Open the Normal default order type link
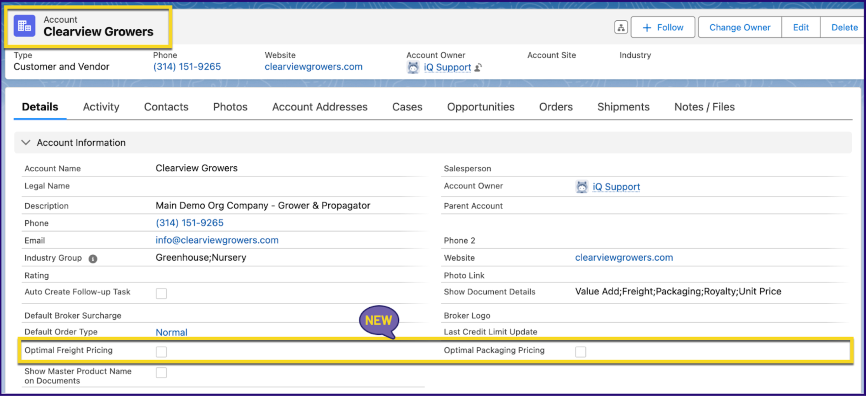Viewport: 868px width, 398px height. tap(171, 332)
